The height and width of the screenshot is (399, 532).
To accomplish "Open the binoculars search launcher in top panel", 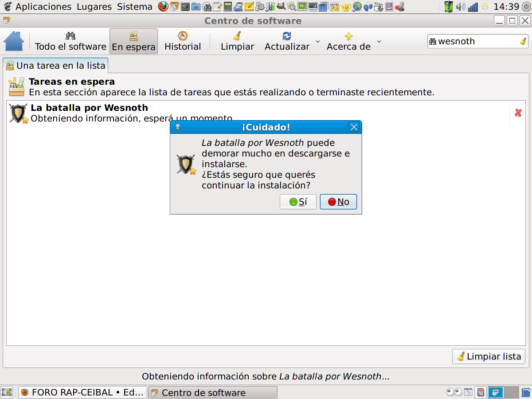I will pyautogui.click(x=207, y=7).
